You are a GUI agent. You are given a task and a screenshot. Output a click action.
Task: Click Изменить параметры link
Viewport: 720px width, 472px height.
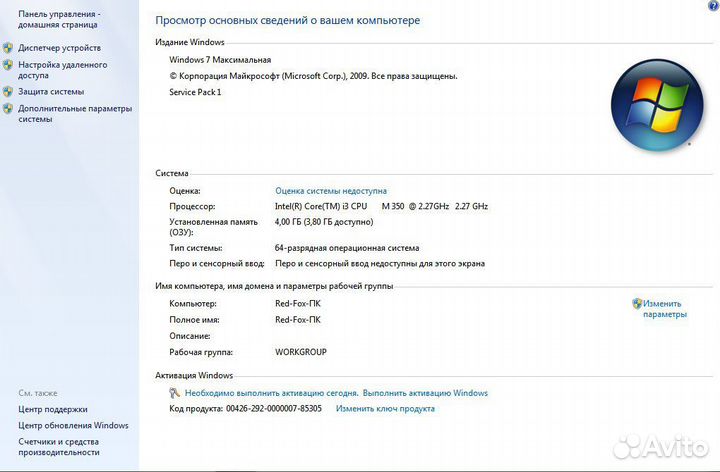pyautogui.click(x=664, y=309)
